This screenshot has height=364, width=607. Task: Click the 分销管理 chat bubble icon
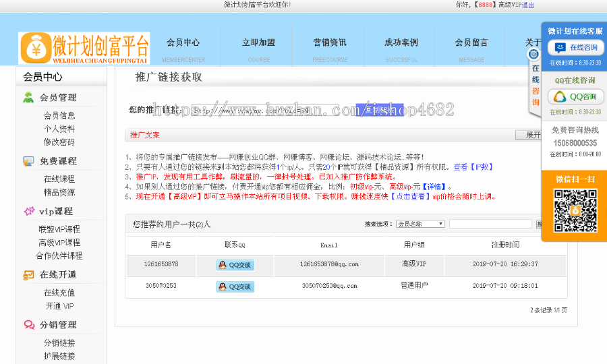click(29, 324)
